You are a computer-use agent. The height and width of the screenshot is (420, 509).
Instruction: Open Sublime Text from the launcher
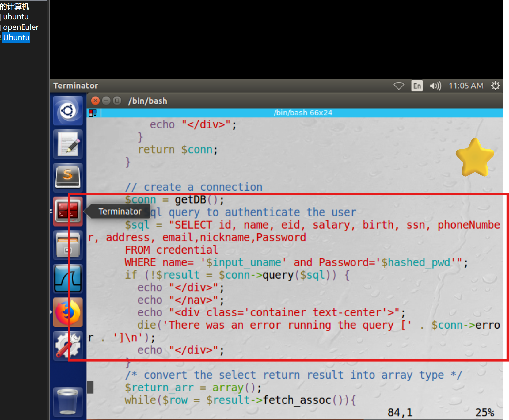[68, 178]
